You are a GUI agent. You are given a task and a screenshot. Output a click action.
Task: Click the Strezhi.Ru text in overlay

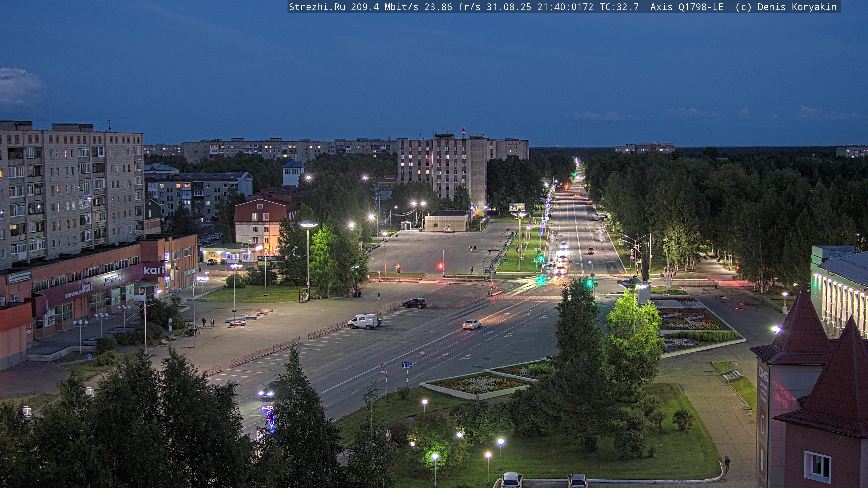point(317,7)
